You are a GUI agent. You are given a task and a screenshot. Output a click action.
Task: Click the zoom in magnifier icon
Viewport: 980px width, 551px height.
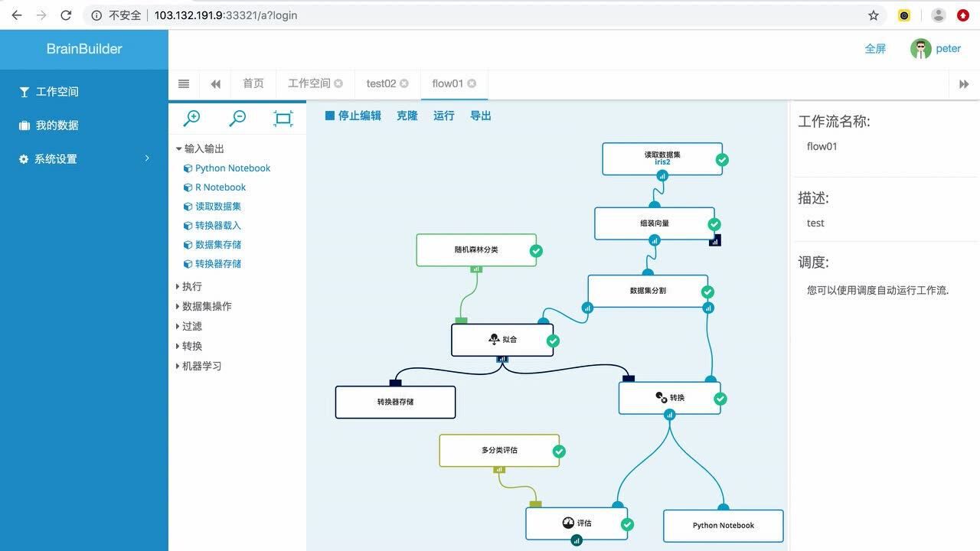[x=191, y=118]
